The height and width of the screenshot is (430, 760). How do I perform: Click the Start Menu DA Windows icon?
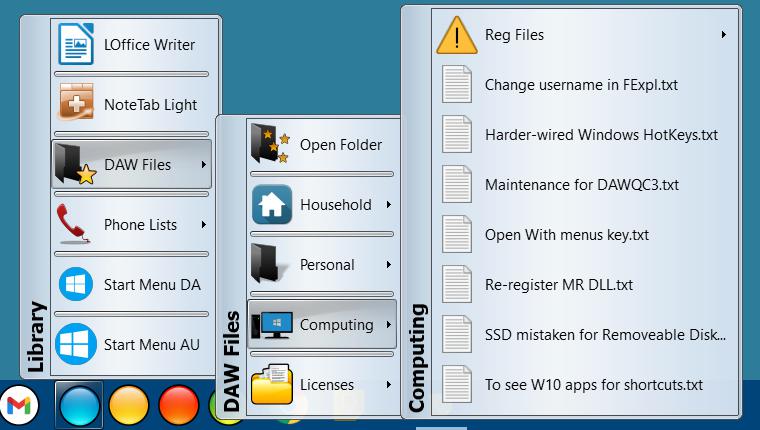tap(76, 285)
